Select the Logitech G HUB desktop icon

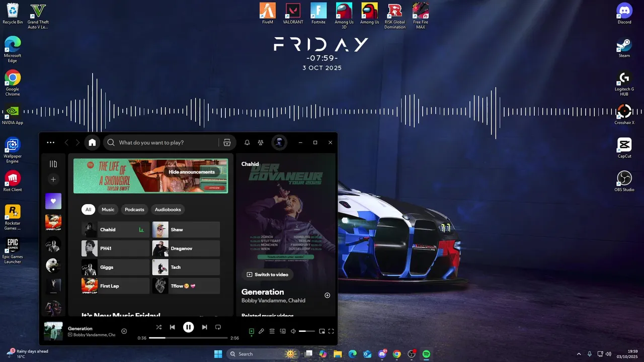point(624,83)
